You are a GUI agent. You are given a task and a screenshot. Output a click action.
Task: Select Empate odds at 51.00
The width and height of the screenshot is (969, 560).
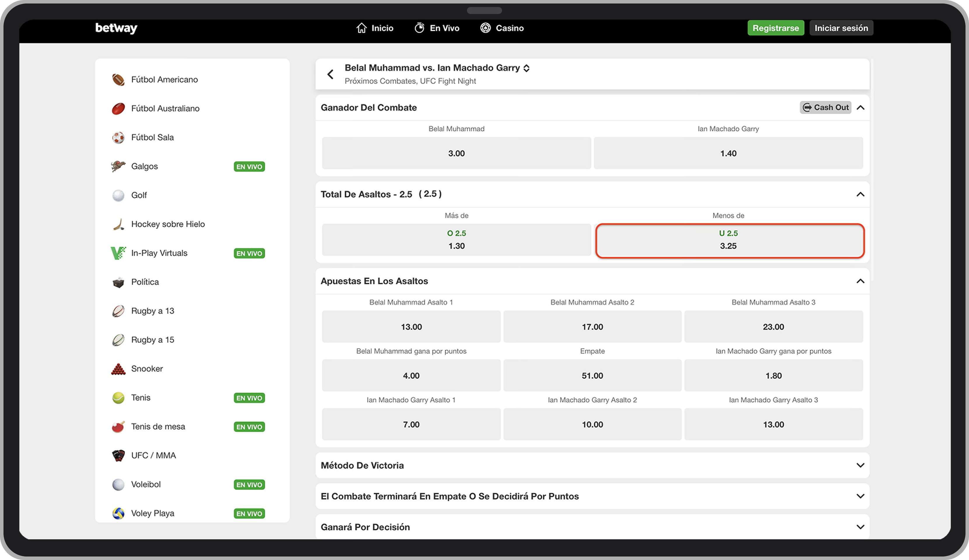592,375
